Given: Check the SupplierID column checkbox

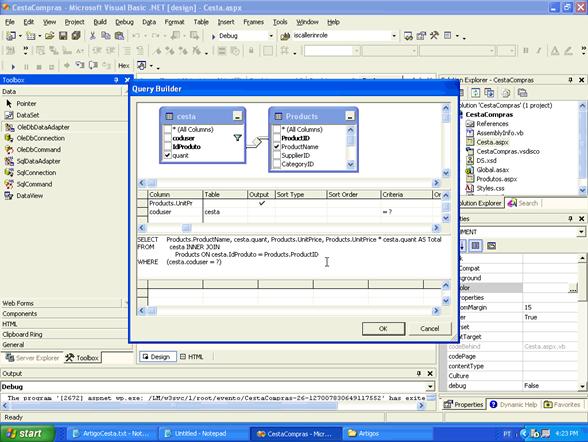Looking at the screenshot, I should pyautogui.click(x=277, y=155).
